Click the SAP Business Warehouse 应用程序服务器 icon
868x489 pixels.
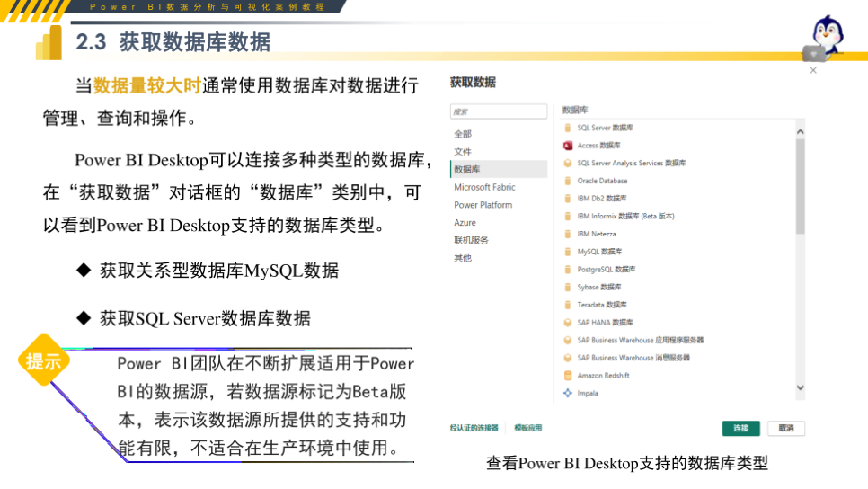point(567,340)
